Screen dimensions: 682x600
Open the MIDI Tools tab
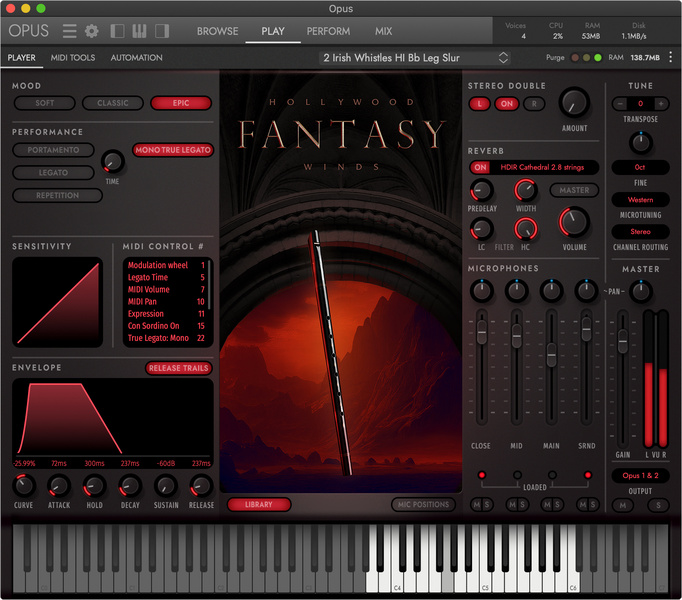point(73,57)
